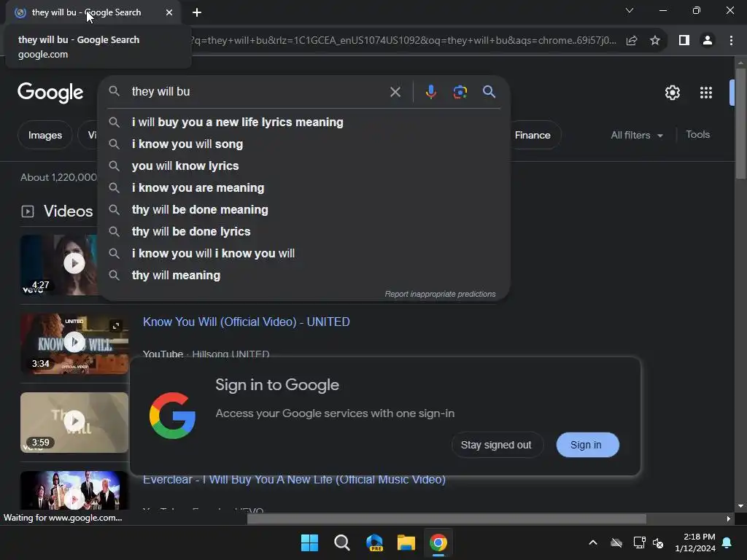The image size is (747, 560).
Task: Open the Tools option
Action: click(x=697, y=135)
